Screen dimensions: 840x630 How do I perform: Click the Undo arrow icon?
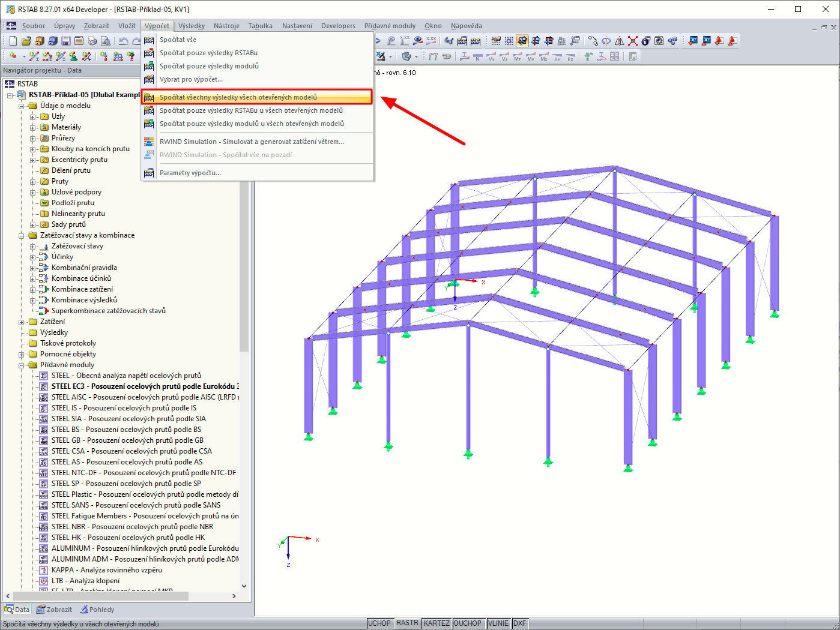click(124, 41)
